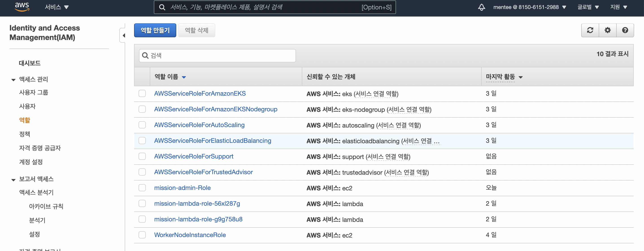Open notifications bell icon

click(481, 7)
